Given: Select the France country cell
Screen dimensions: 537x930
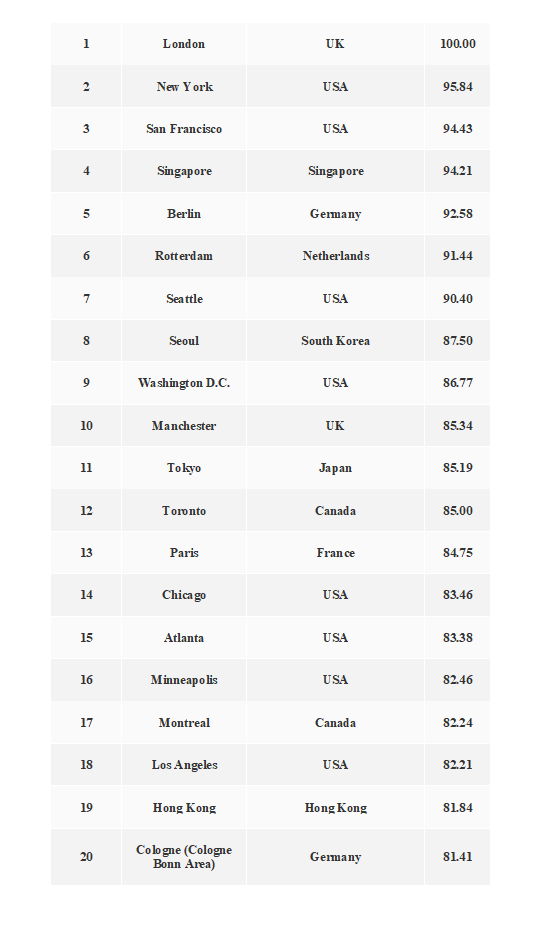Looking at the screenshot, I should point(335,553).
